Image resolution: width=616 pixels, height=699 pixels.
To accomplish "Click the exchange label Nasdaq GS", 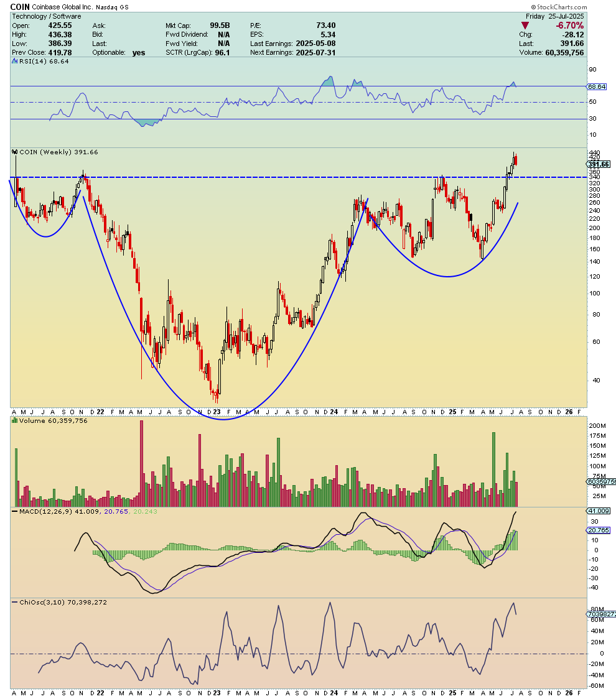I will tap(112, 7).
